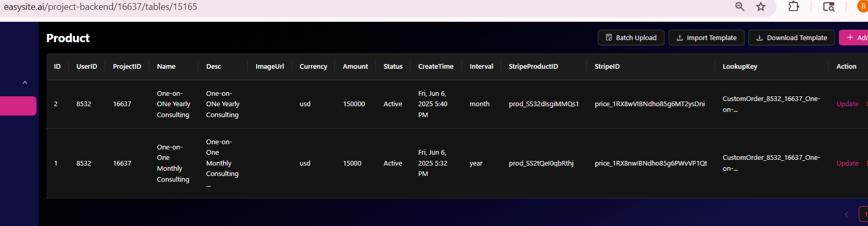The image size is (868, 226).
Task: Click the CreateTime column header
Action: 435,67
